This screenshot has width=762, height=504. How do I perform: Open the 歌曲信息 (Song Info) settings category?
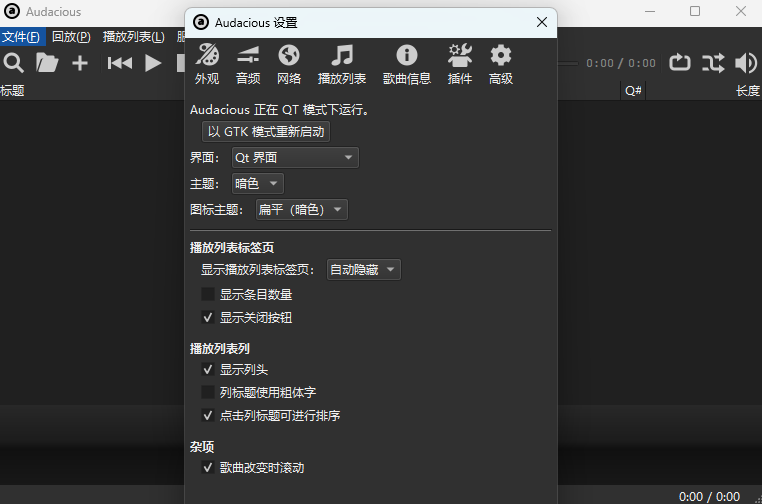(406, 64)
